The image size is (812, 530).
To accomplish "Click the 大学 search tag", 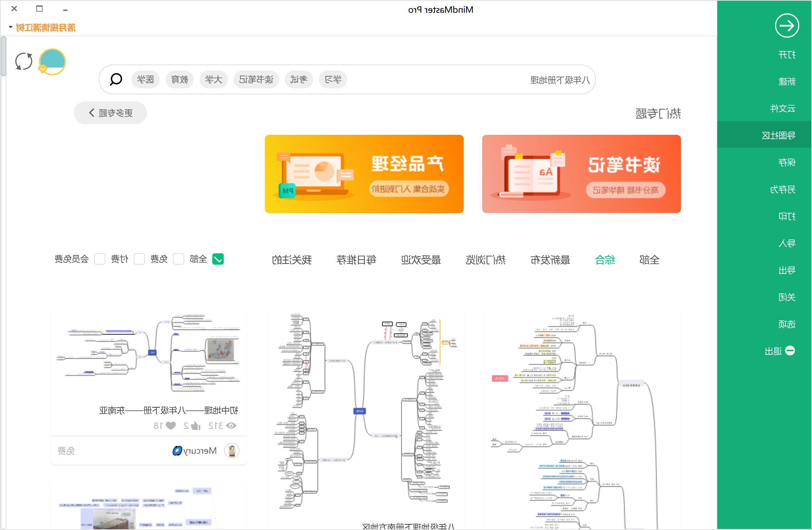I will click(x=214, y=79).
